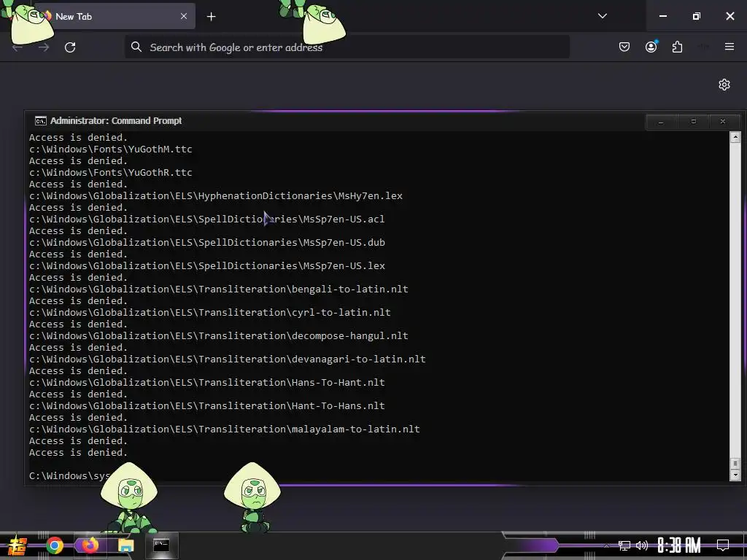
Task: Click the devanagari-to-latin.nlt path line
Action: coord(228,359)
